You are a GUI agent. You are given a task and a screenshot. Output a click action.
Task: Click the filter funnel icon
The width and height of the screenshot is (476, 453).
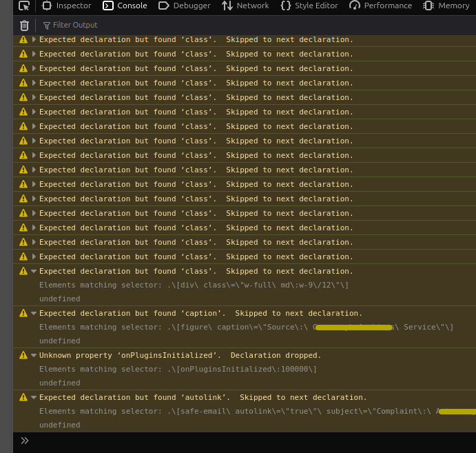46,26
